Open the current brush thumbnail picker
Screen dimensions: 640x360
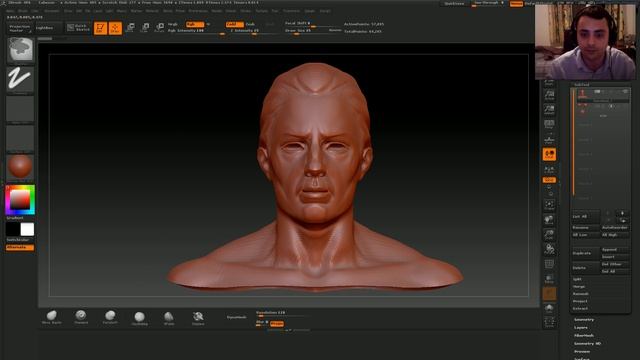(20, 50)
